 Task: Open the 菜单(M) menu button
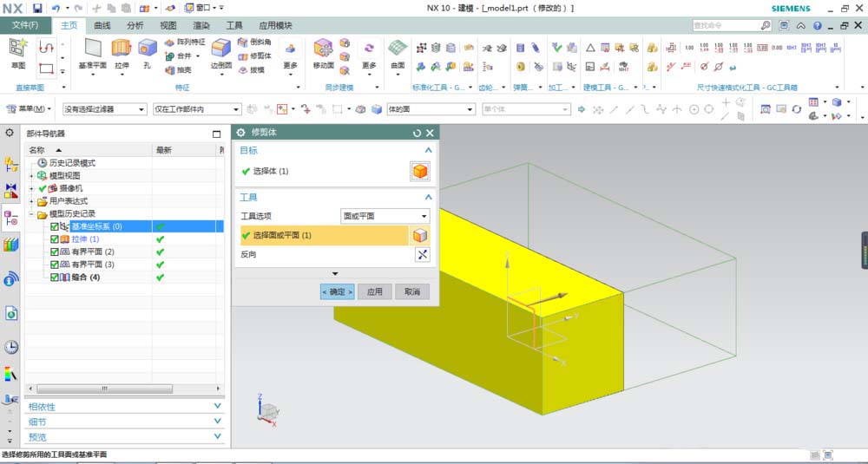tap(30, 109)
